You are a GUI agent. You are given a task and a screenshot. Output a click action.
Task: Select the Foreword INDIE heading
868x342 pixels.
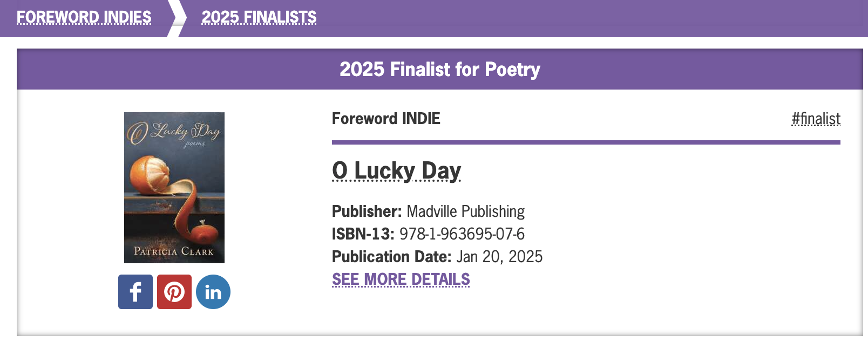pos(385,119)
